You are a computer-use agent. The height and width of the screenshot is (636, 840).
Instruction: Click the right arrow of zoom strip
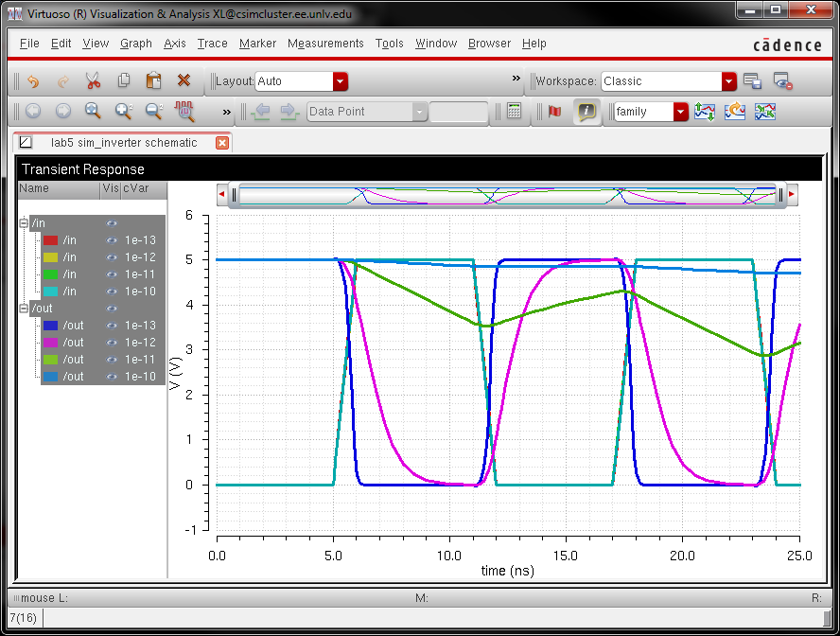coord(792,195)
